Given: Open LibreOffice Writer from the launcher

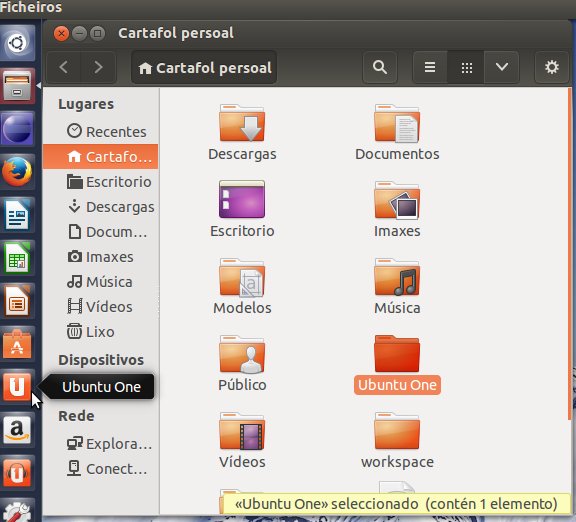Looking at the screenshot, I should (17, 214).
